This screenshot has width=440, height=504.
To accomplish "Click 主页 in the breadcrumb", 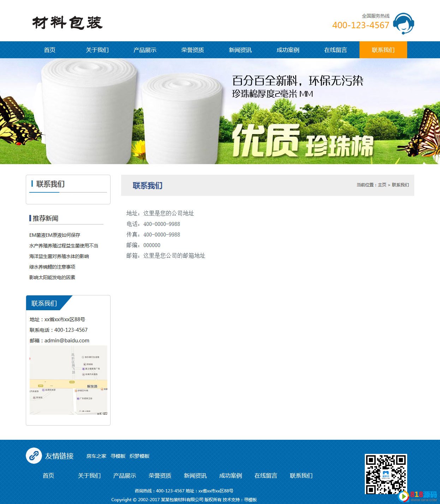I will (x=382, y=185).
